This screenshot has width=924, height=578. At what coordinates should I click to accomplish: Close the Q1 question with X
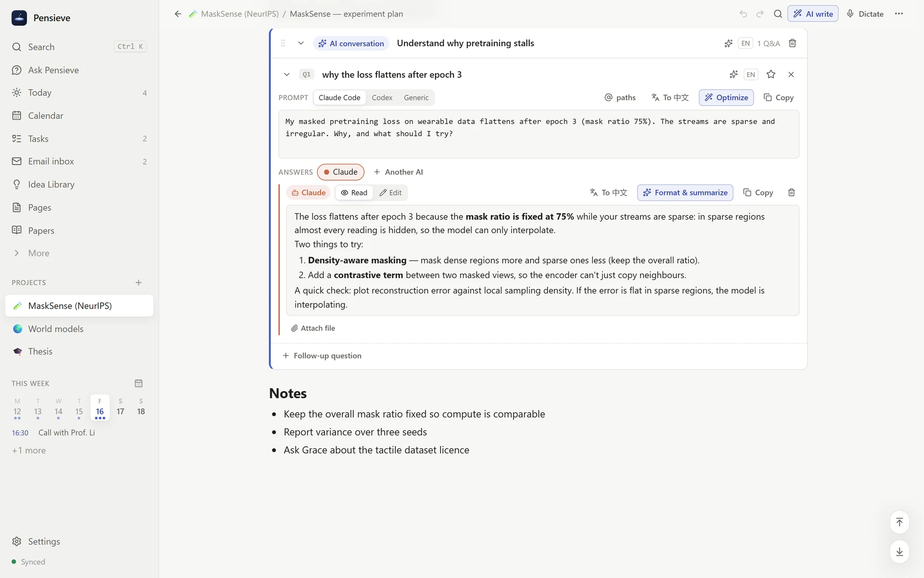click(x=791, y=74)
